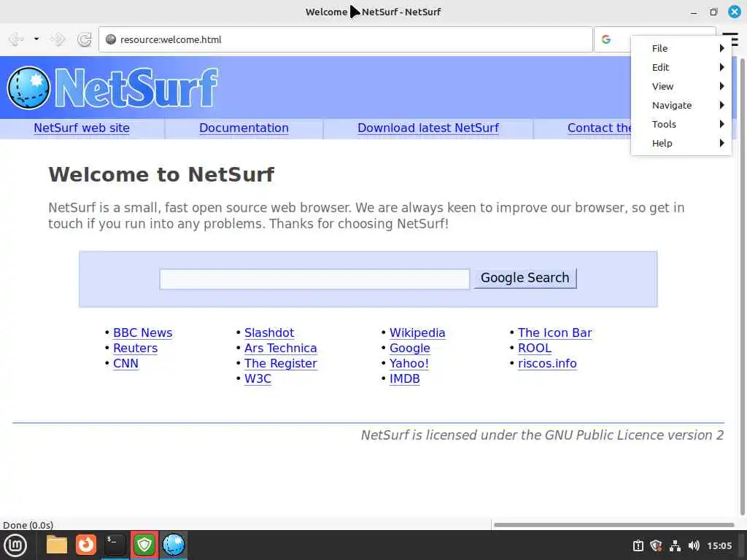Click the NetSurf taskbar icon
Image resolution: width=747 pixels, height=560 pixels.
click(174, 545)
